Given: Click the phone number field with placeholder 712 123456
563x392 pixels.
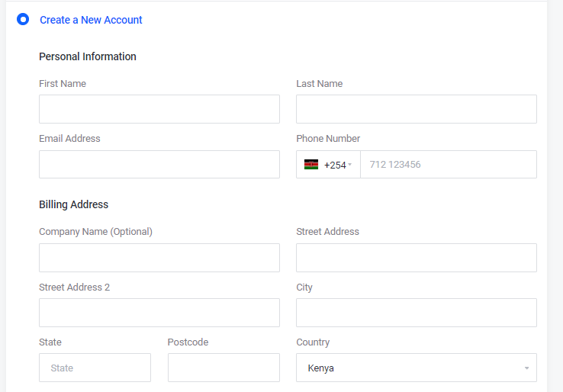Looking at the screenshot, I should 448,165.
